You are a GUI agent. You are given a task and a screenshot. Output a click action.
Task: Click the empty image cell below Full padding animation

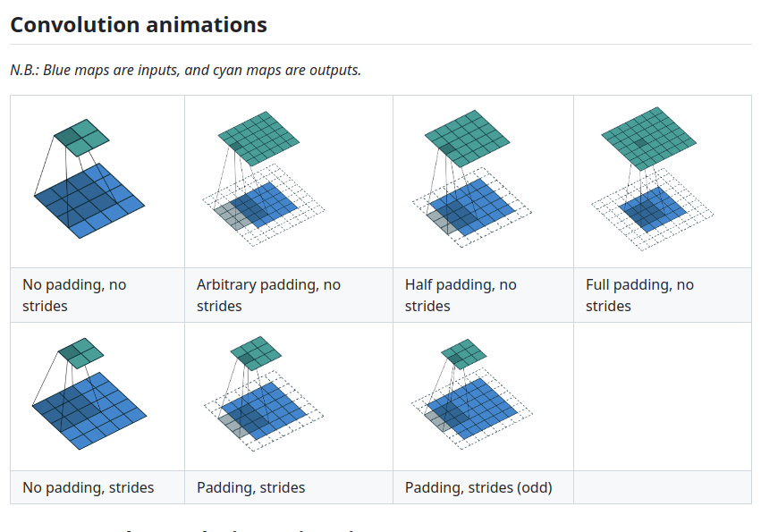[x=662, y=396]
